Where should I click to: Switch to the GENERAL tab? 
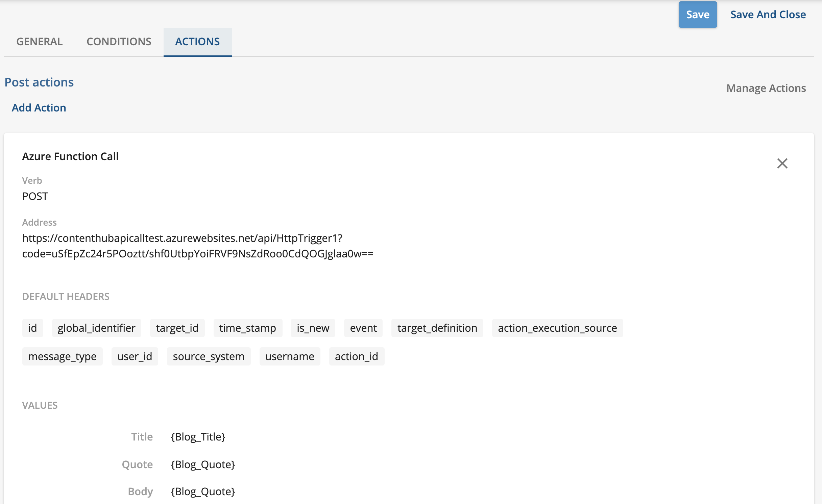tap(40, 42)
